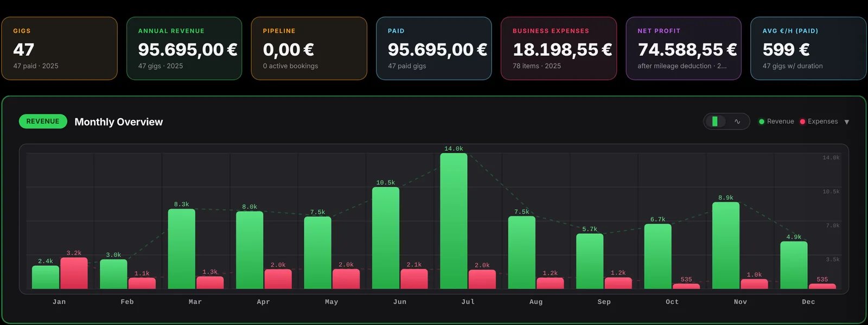Toggle the Expenses legend red dot
The image size is (868, 325).
point(802,122)
